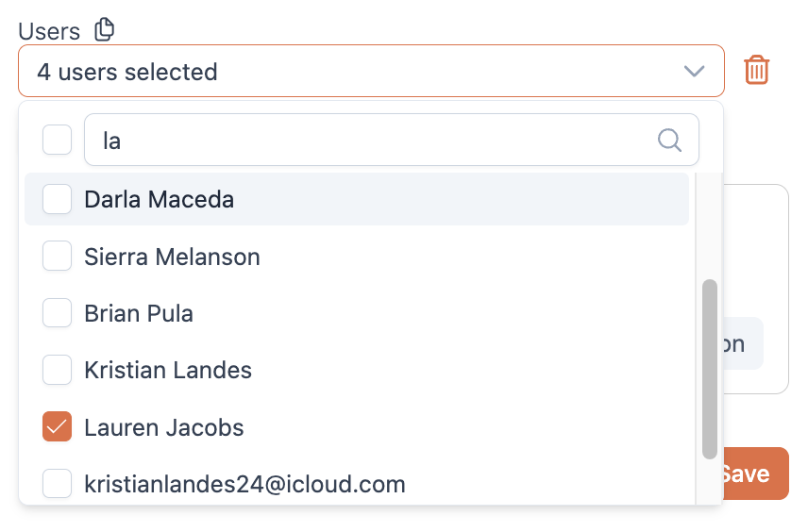Click the dropdown list scrollbar thumb
Viewport: 808px width, 532px height.
coord(710,369)
